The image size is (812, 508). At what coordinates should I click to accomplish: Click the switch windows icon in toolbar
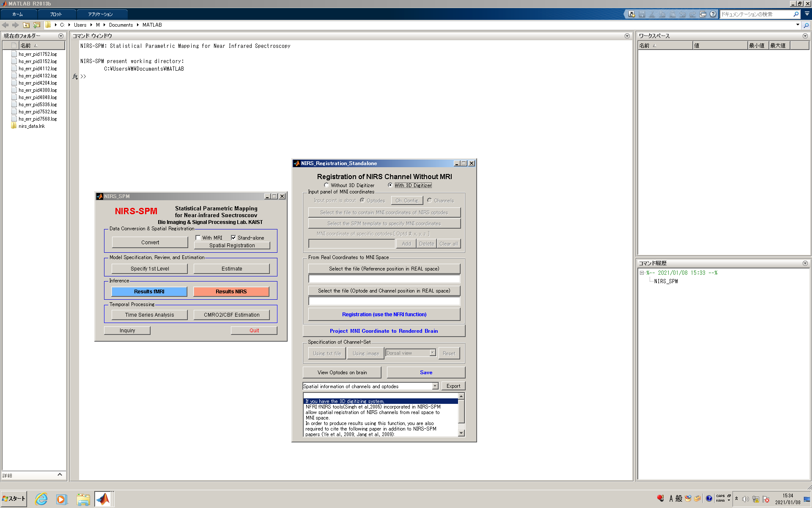(x=702, y=14)
